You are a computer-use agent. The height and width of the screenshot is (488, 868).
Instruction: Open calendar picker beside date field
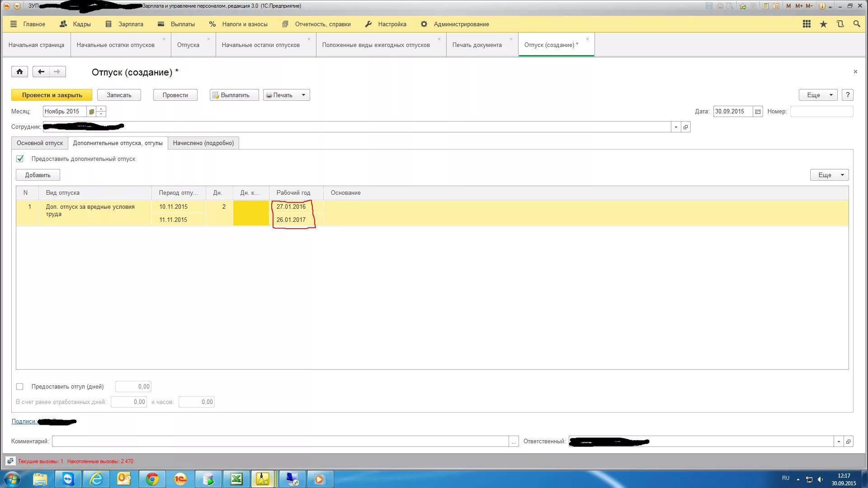(758, 112)
